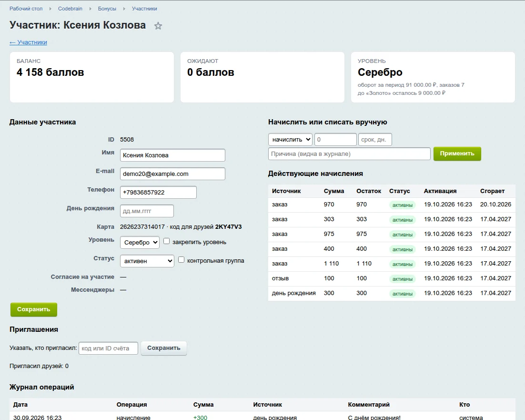
Task: Click the green «Применить» button
Action: (x=457, y=154)
